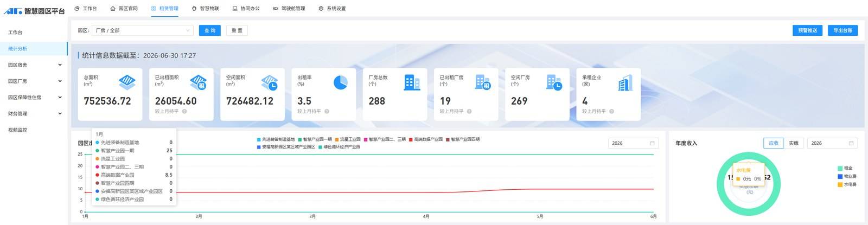868x225 pixels.
Task: Click the 协同办公 nav icon
Action: pos(235,8)
